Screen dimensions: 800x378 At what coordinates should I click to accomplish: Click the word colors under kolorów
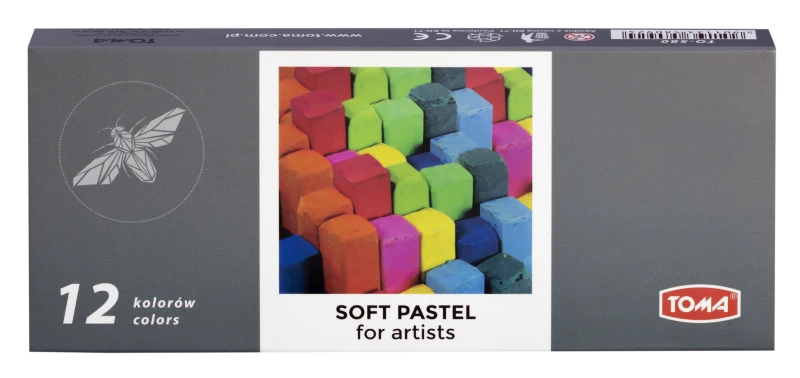[156, 320]
